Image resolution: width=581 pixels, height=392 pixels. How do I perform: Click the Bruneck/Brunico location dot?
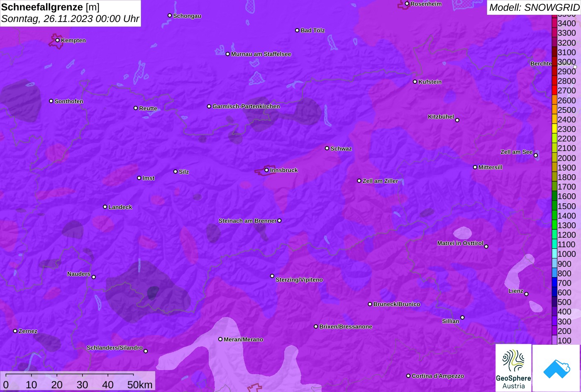click(370, 304)
